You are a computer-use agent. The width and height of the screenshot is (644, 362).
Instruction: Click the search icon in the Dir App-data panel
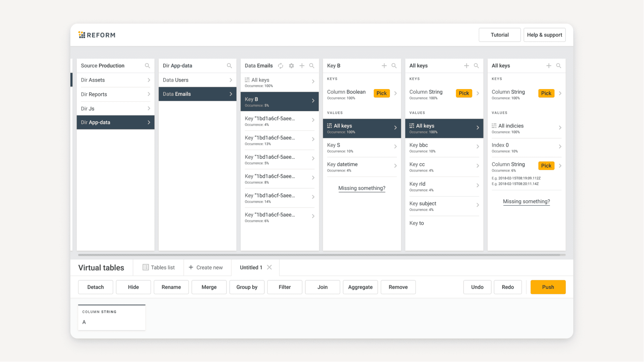click(x=230, y=66)
